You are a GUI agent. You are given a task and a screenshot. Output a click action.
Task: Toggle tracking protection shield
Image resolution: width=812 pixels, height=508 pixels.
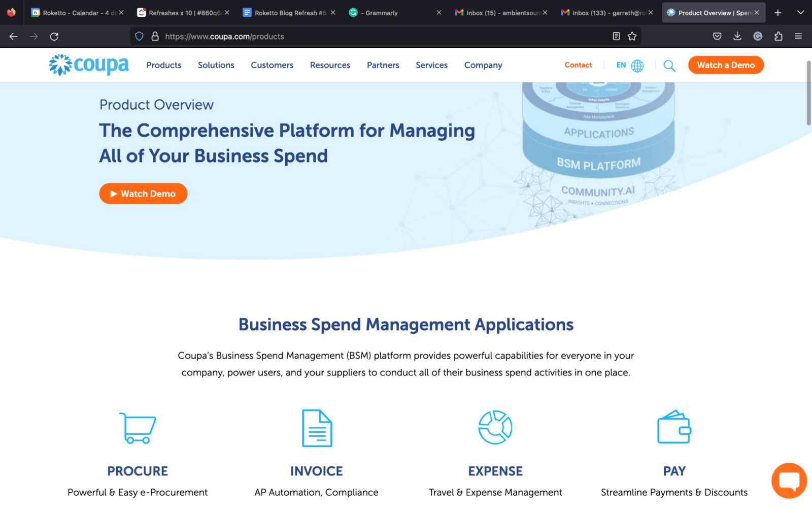point(139,36)
